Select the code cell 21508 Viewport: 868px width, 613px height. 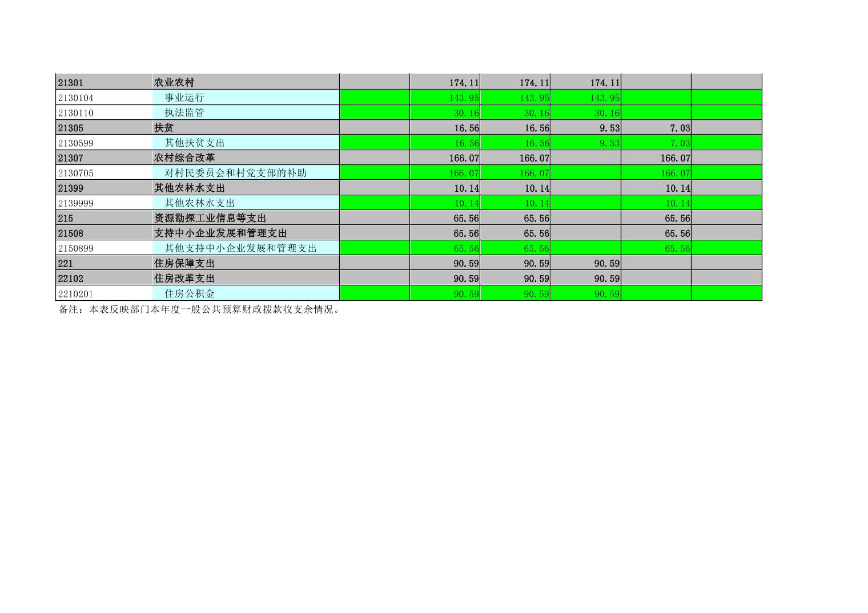click(103, 233)
